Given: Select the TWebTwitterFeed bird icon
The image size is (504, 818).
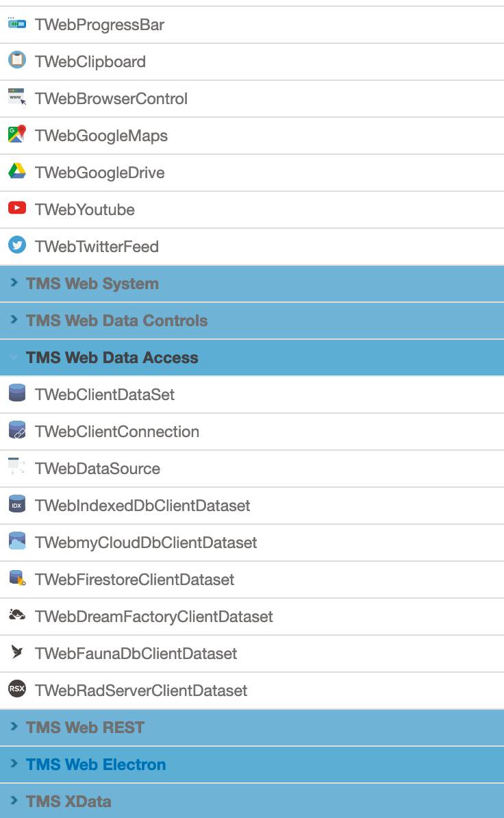Looking at the screenshot, I should [16, 245].
